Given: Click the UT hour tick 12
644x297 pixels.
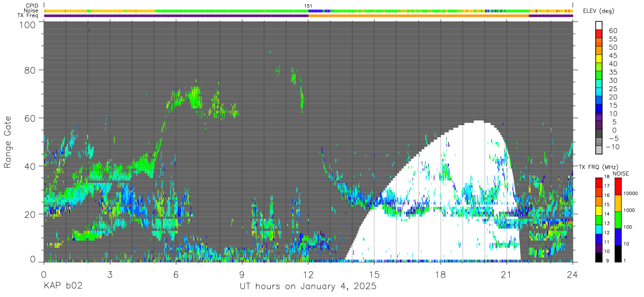Looking at the screenshot, I should [308, 274].
